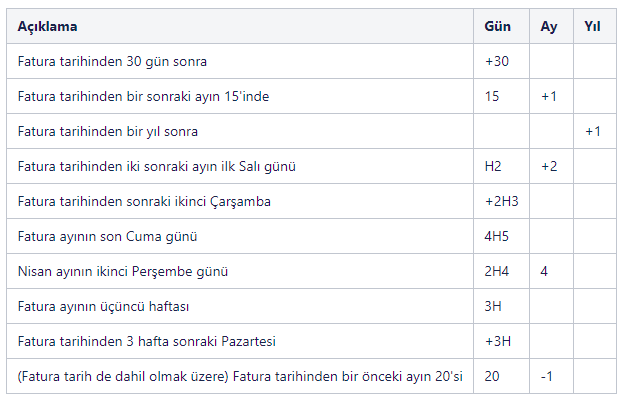
Task: Click 'Fatura ayının üçüncü haftası' description
Action: click(103, 306)
